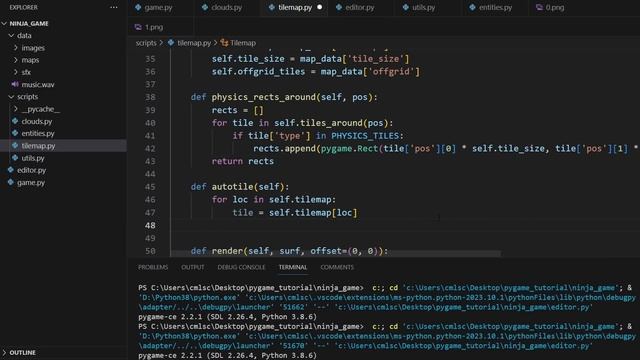The height and width of the screenshot is (360, 640).
Task: Open entities.py in the file tree
Action: (x=38, y=133)
